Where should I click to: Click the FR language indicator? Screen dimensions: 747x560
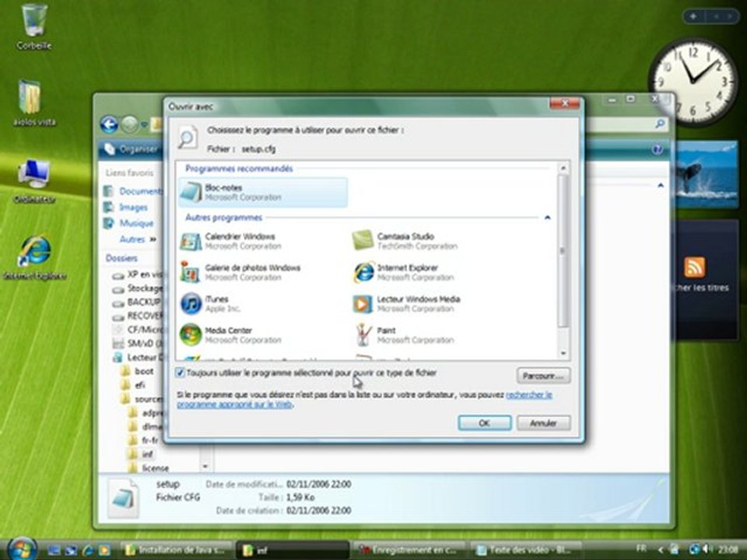click(x=641, y=548)
